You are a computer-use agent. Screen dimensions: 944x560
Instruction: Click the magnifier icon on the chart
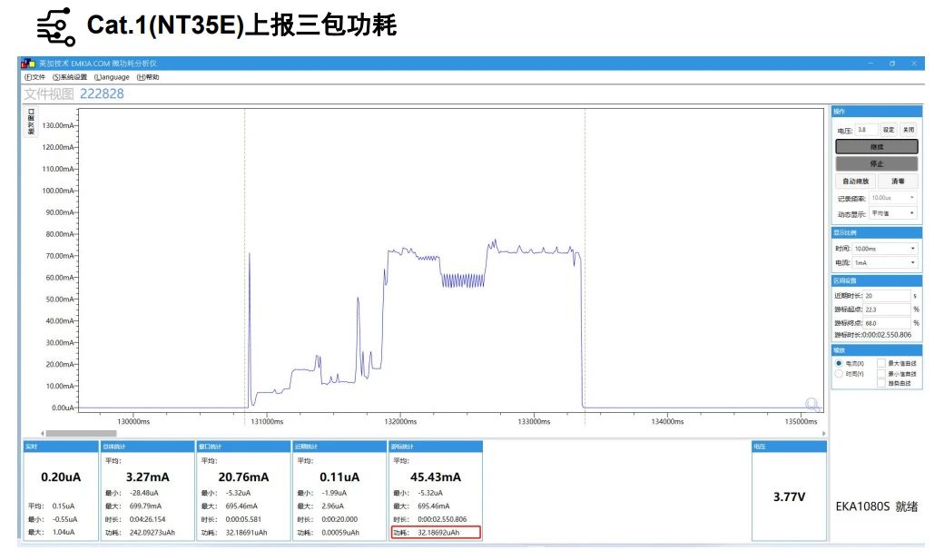(x=812, y=405)
